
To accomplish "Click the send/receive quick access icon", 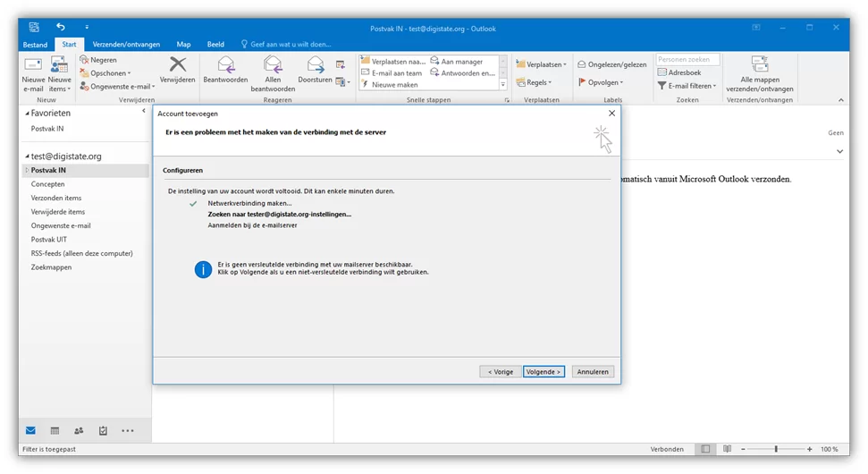I will [34, 27].
